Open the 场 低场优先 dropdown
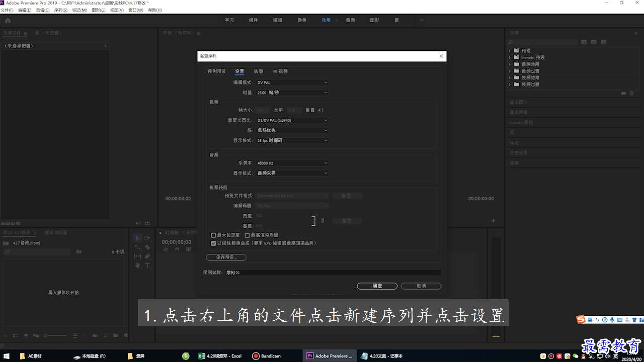The width and height of the screenshot is (644, 362). pyautogui.click(x=292, y=130)
